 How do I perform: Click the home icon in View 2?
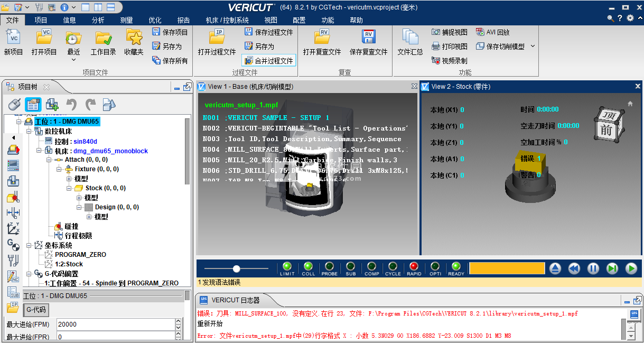630,104
